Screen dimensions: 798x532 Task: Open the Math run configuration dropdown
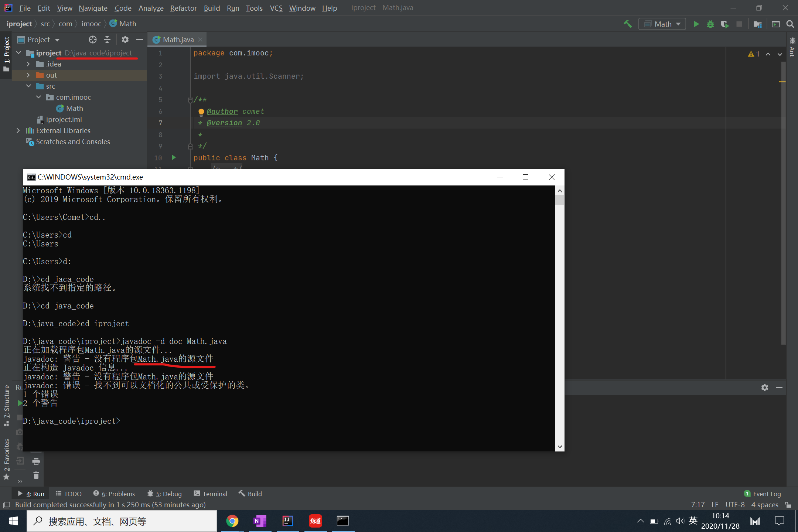click(x=662, y=24)
